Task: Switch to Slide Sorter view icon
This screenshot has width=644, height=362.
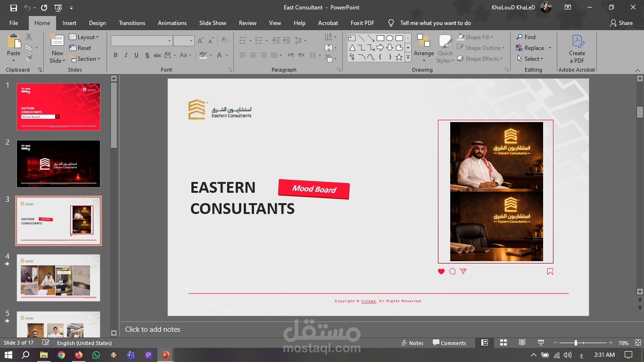Action: tap(503, 343)
